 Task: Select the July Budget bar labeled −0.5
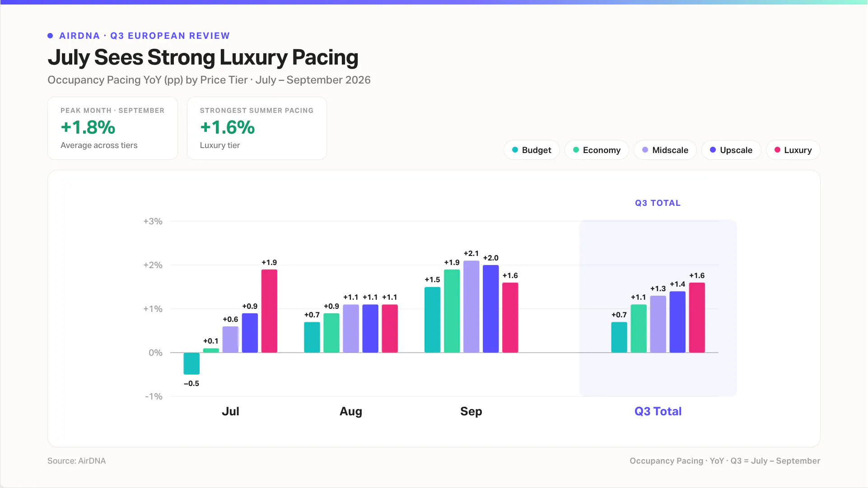pyautogui.click(x=191, y=363)
